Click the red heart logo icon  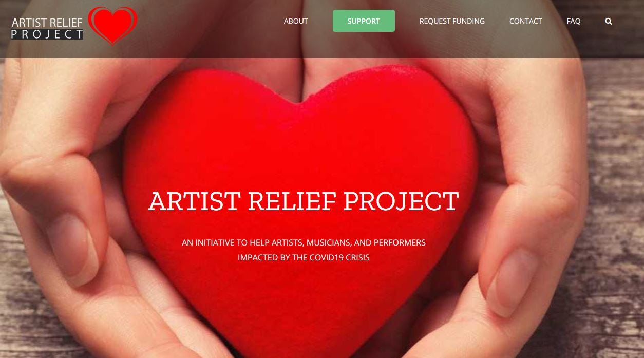112,25
